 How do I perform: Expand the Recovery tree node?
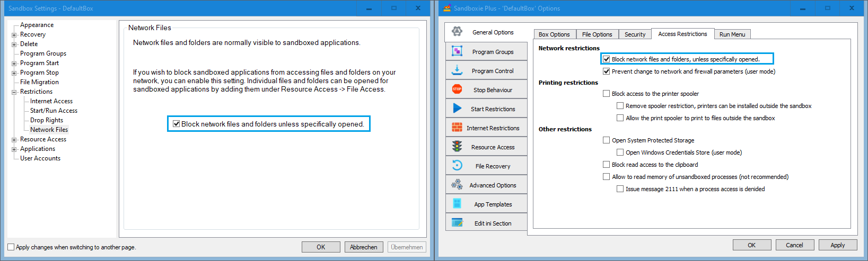[x=14, y=35]
